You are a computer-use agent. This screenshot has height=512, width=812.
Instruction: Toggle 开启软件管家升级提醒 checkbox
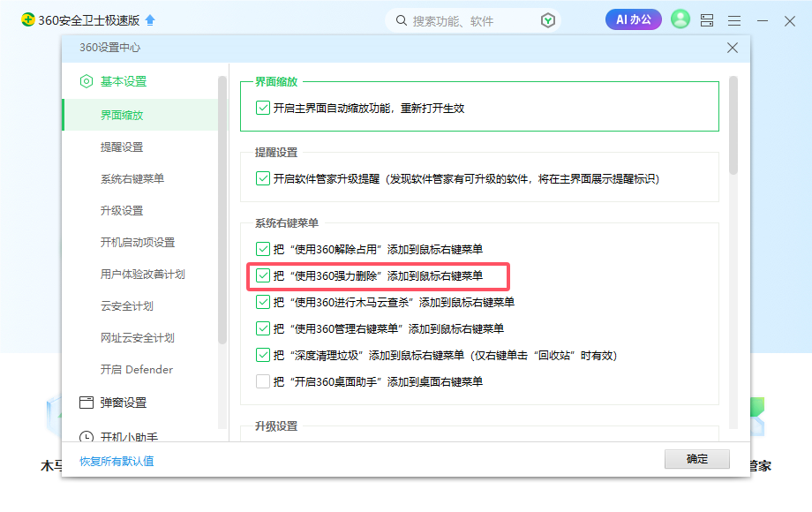tap(262, 178)
